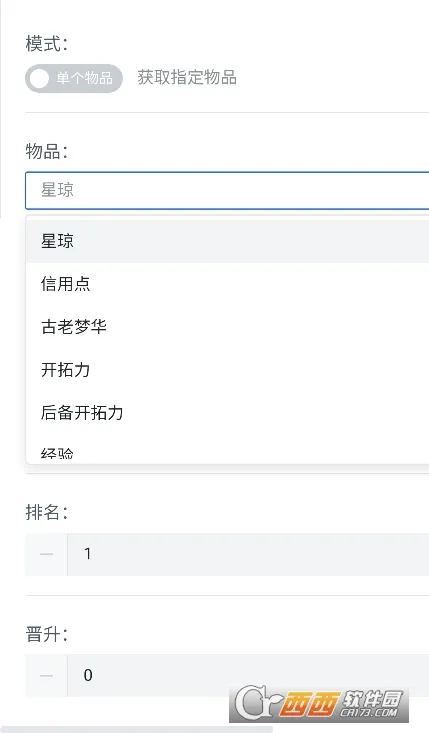The height and width of the screenshot is (733, 429).
Task: Open the 物品 search combo box
Action: click(227, 190)
